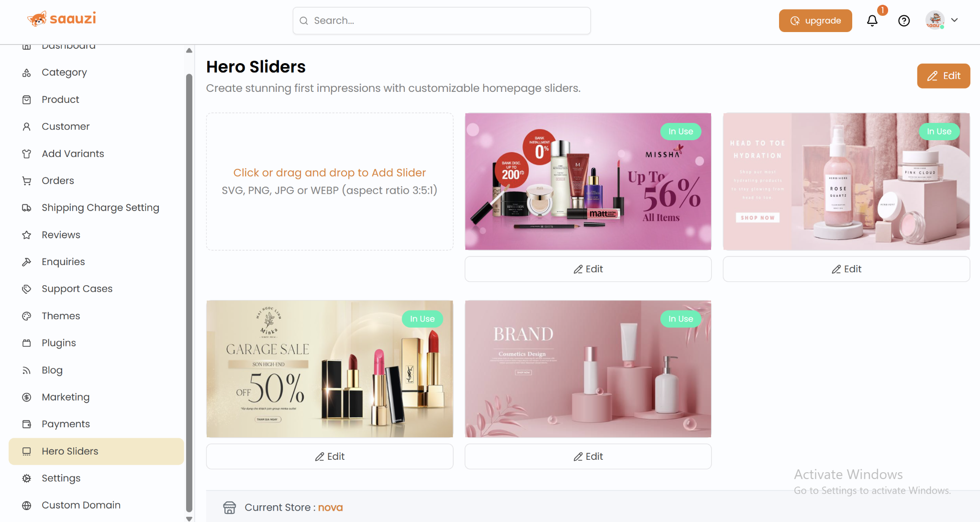
Task: Click the store icon beside Current Store
Action: (x=230, y=508)
